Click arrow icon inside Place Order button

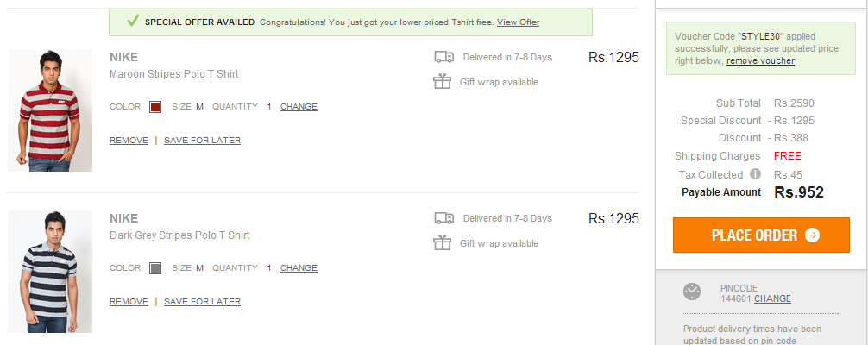click(812, 235)
